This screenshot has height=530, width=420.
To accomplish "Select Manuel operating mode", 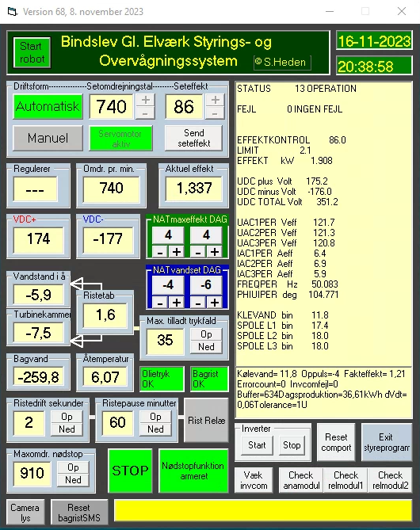I will (48, 138).
